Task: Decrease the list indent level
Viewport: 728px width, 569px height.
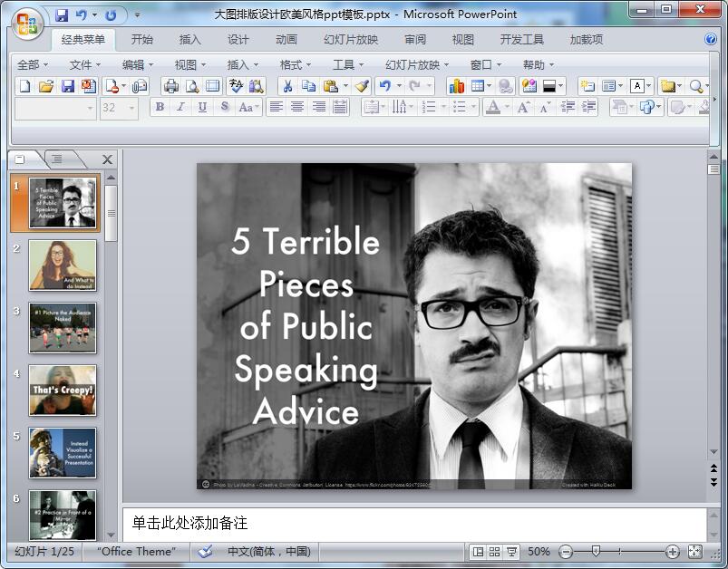Action: [x=568, y=107]
